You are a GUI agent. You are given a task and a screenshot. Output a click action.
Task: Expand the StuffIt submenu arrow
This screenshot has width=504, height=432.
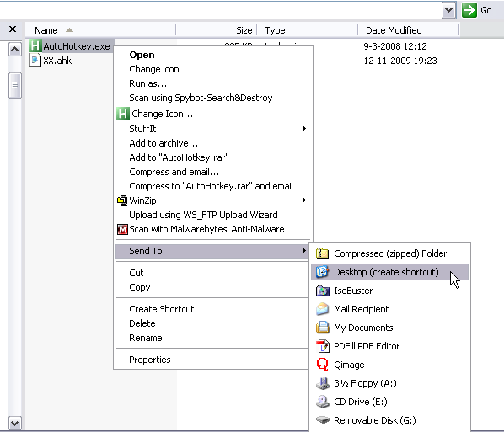pyautogui.click(x=304, y=129)
